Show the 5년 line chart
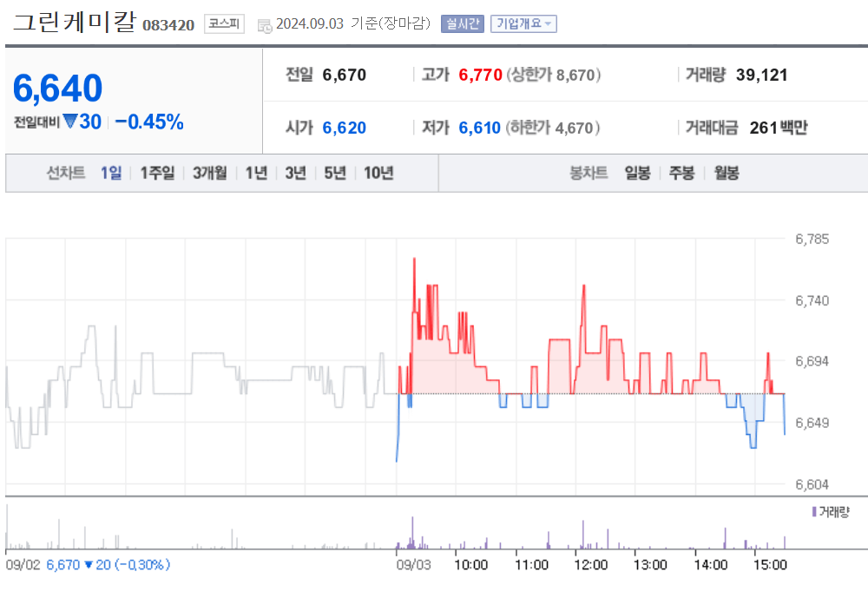Image resolution: width=868 pixels, height=598 pixels. click(335, 174)
